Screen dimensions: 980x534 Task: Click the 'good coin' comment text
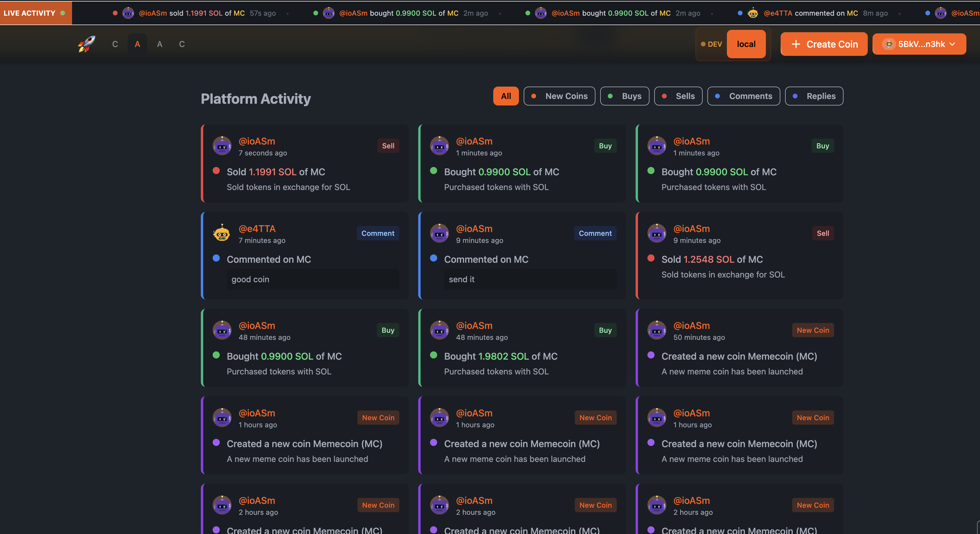coord(250,279)
